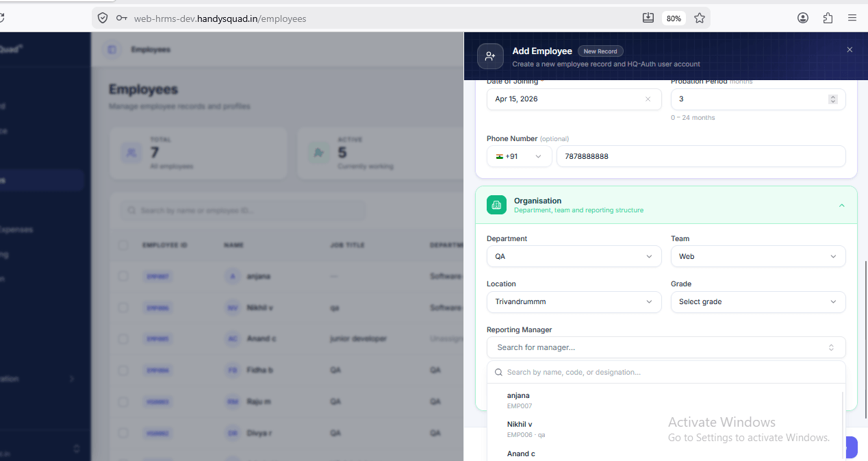Collapse the Organisation section chevron
The image size is (868, 461).
click(841, 205)
